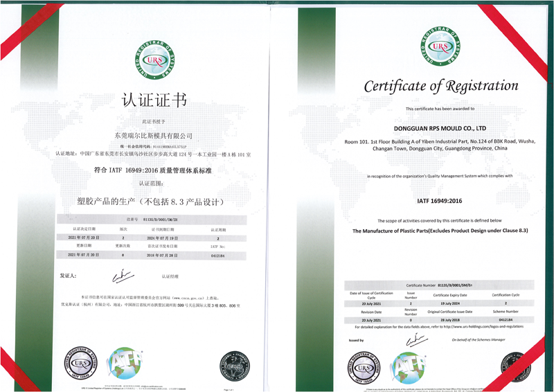
Task: Click the IATF globe logo on Chinese page
Action: tap(125, 363)
